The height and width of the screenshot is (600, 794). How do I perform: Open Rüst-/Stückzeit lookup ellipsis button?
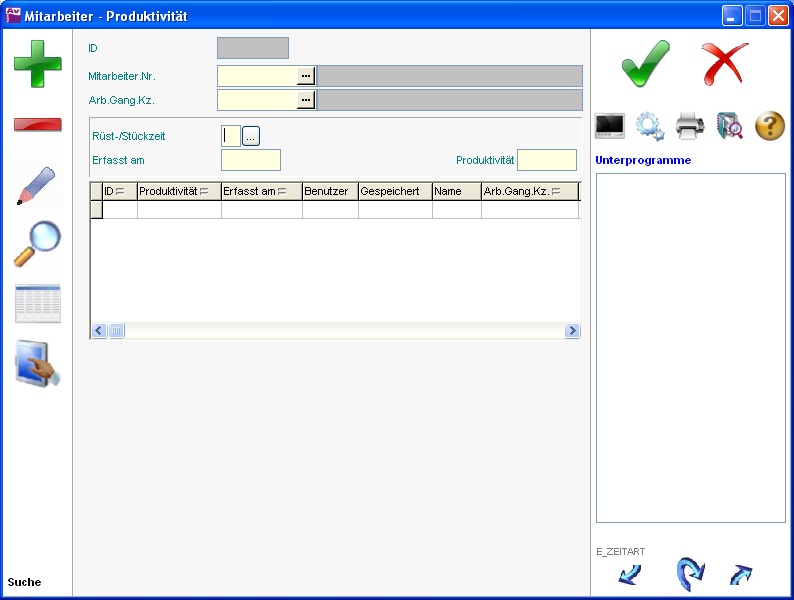tap(251, 136)
